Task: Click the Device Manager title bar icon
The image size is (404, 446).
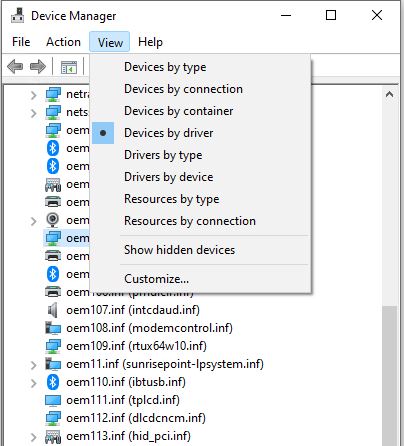Action: 17,16
